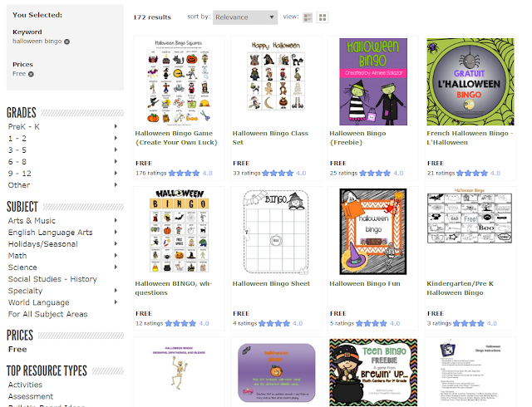Open Halloween BINGO, wh-questions title link
This screenshot has width=532, height=407.
tap(174, 288)
